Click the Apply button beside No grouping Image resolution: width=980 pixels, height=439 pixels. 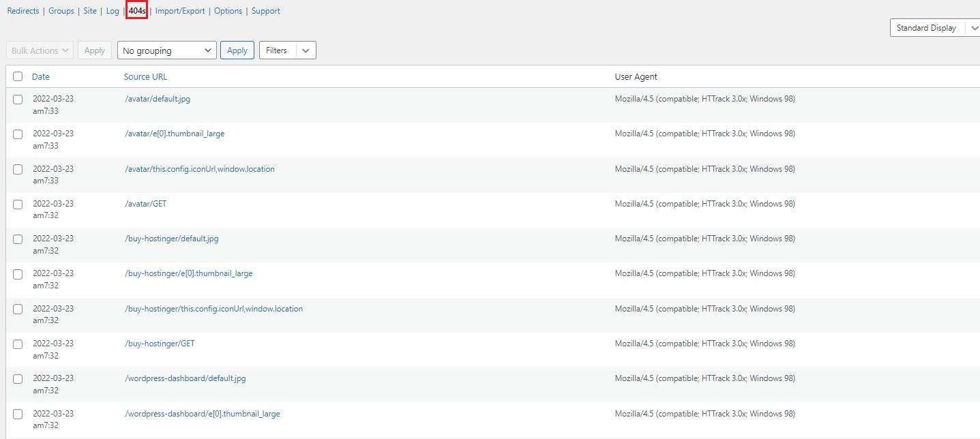point(237,50)
